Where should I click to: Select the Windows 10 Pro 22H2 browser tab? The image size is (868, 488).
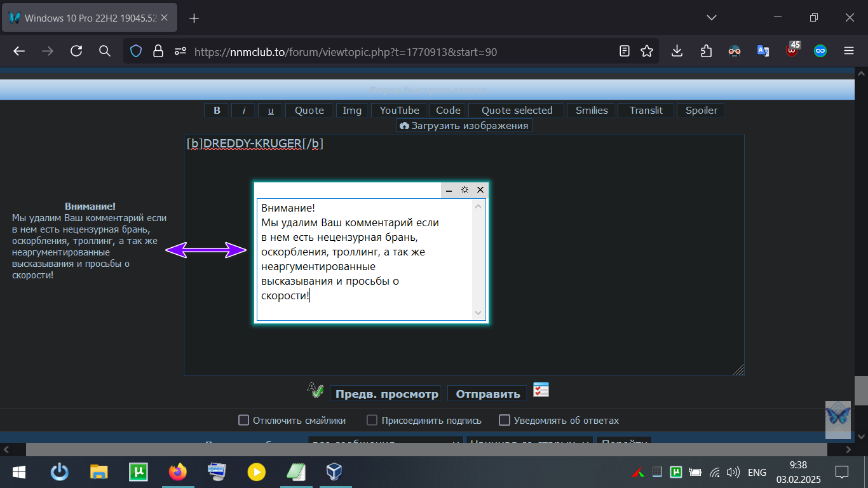coord(90,18)
